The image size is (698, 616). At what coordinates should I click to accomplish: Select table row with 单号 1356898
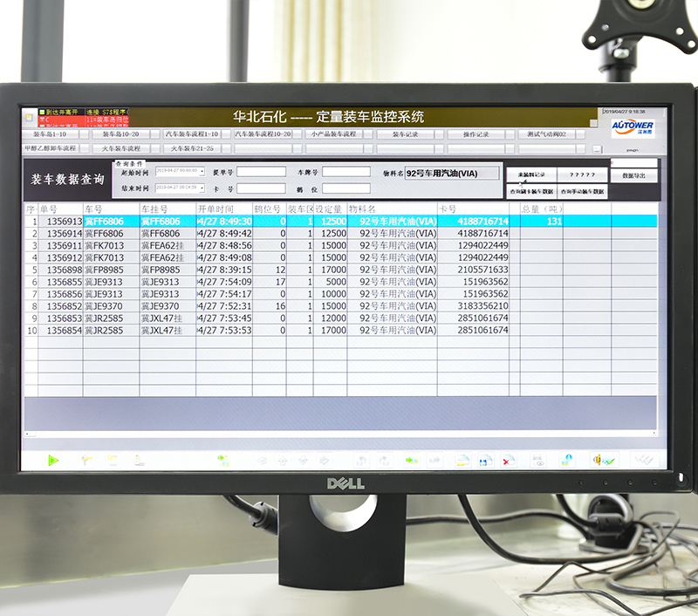[61, 270]
